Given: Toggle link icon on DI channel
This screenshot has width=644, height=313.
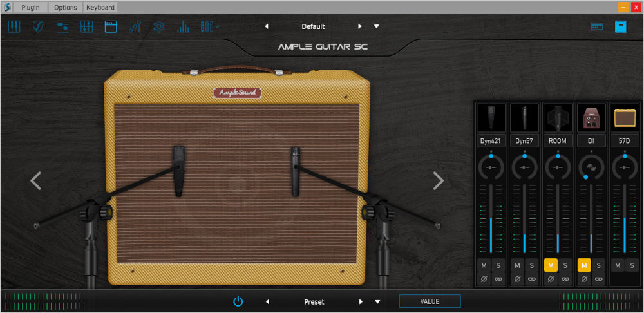Looking at the screenshot, I should coord(599,279).
